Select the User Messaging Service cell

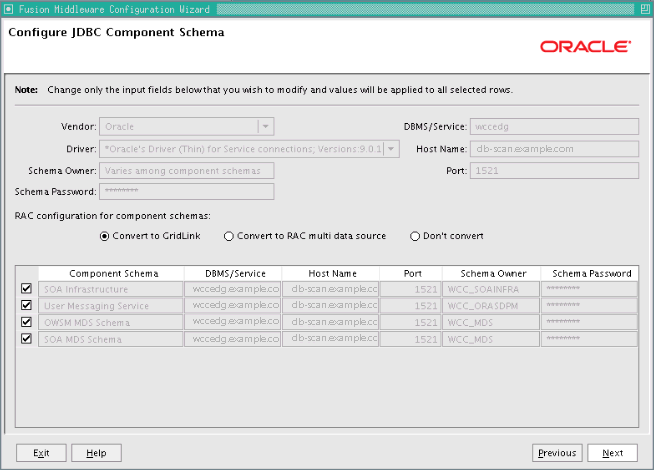[111, 306]
